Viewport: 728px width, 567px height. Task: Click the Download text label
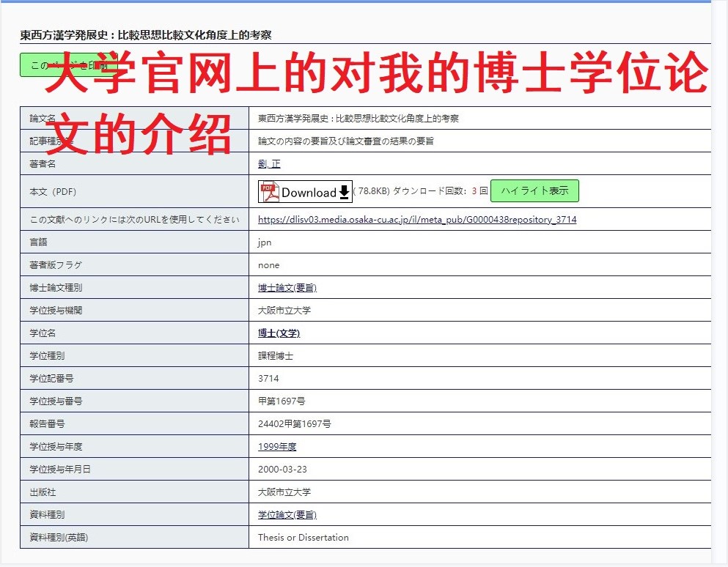pyautogui.click(x=309, y=193)
